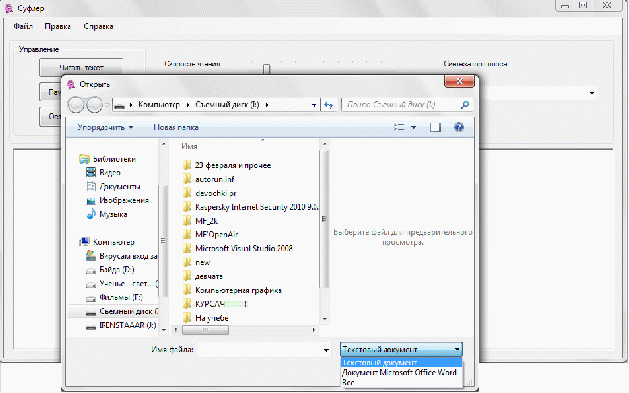
Task: Open the Правка menu
Action: [x=57, y=26]
